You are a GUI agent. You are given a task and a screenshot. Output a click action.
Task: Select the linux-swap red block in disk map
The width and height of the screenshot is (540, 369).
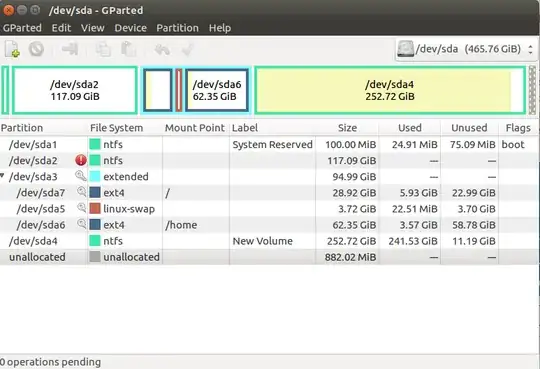pos(179,90)
